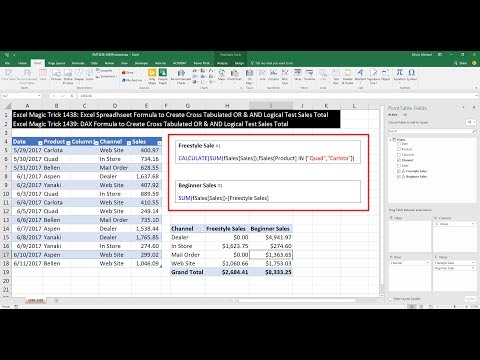The image size is (480, 360).
Task: Open the field list Tools layout dropdown
Action: point(470,122)
